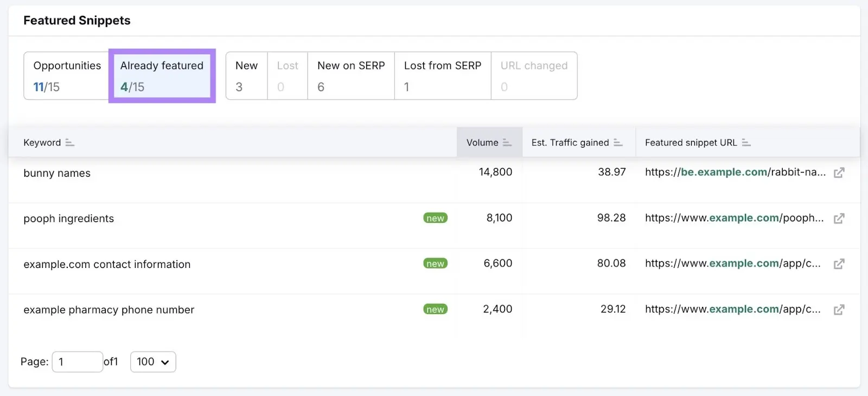Select the Lost from SERP tab

pyautogui.click(x=442, y=76)
